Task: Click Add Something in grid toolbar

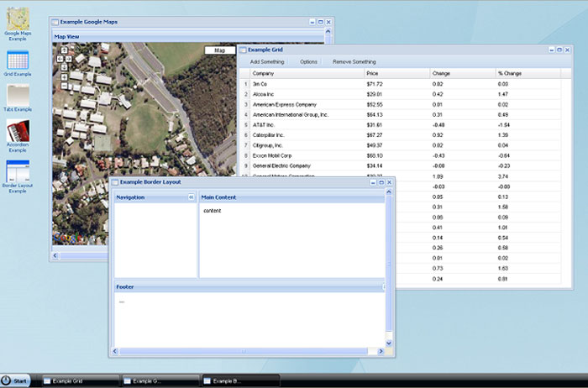Action: pyautogui.click(x=267, y=62)
